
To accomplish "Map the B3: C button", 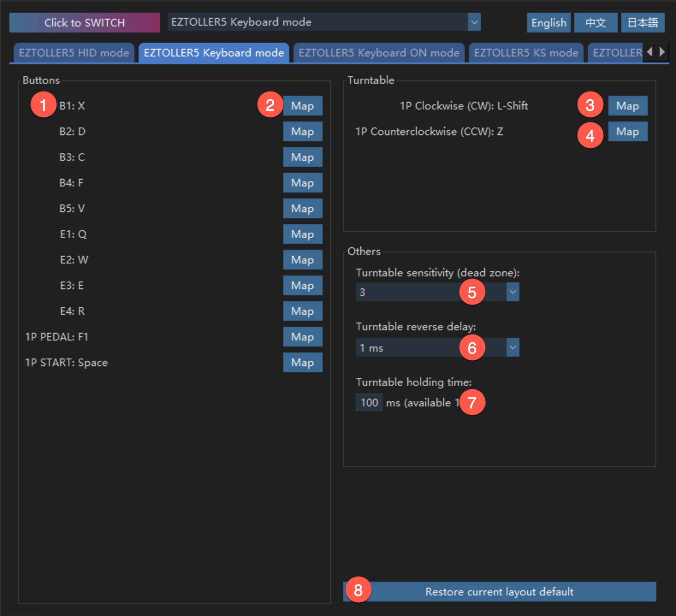I will pos(303,157).
